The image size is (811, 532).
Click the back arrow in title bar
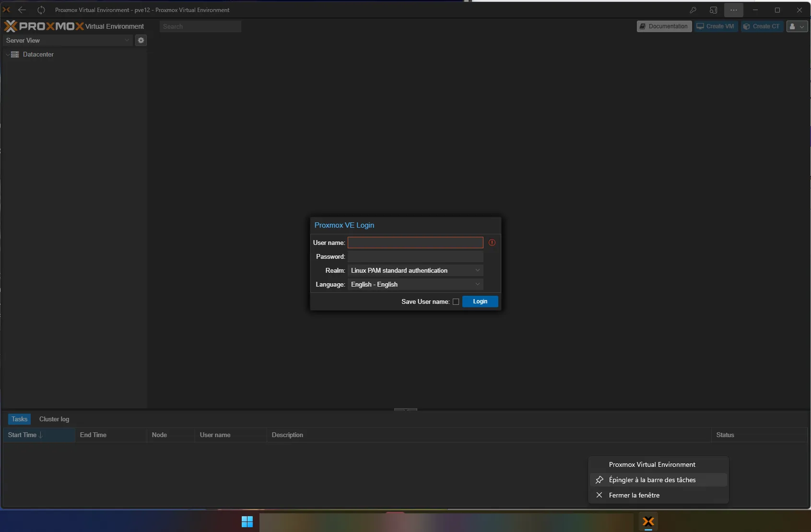(x=22, y=10)
